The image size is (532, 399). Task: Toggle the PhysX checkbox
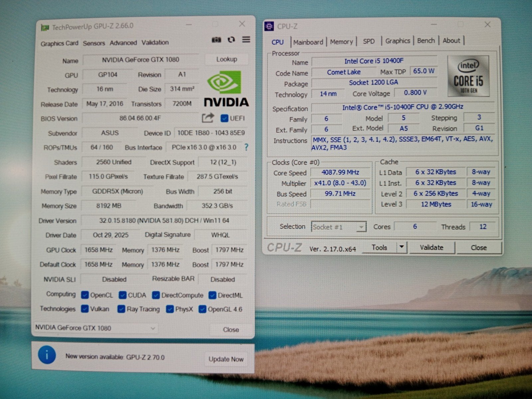click(170, 309)
